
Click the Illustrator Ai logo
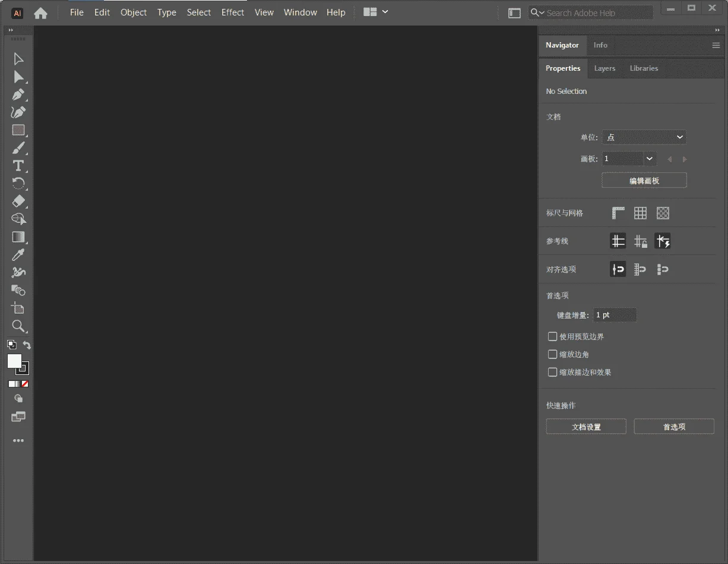click(18, 13)
